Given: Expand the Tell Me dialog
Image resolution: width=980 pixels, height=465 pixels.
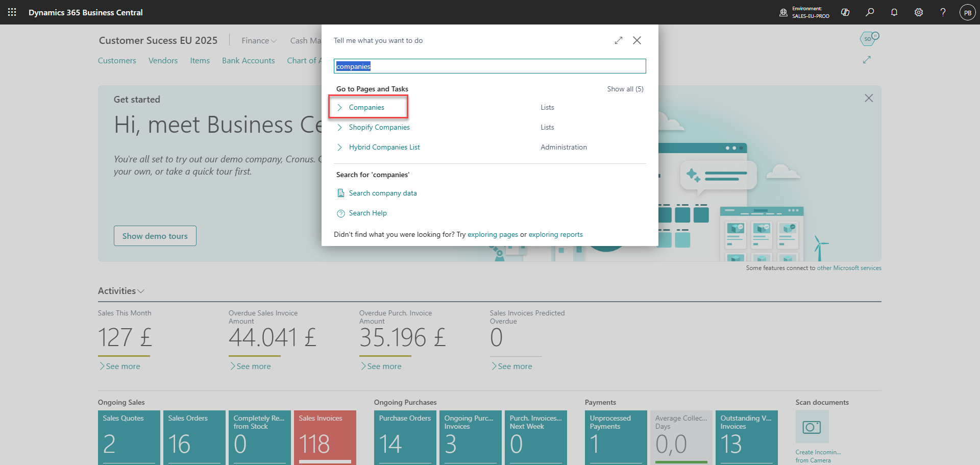Looking at the screenshot, I should tap(619, 40).
